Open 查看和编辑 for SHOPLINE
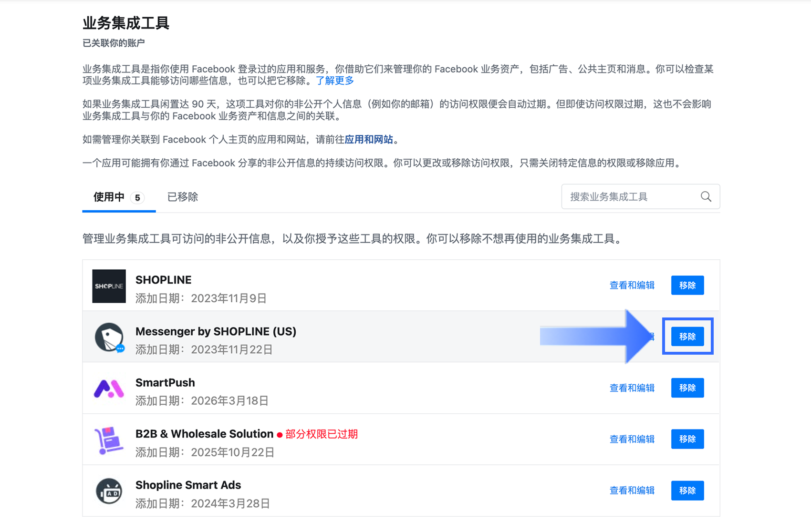This screenshot has height=532, width=811. click(632, 285)
